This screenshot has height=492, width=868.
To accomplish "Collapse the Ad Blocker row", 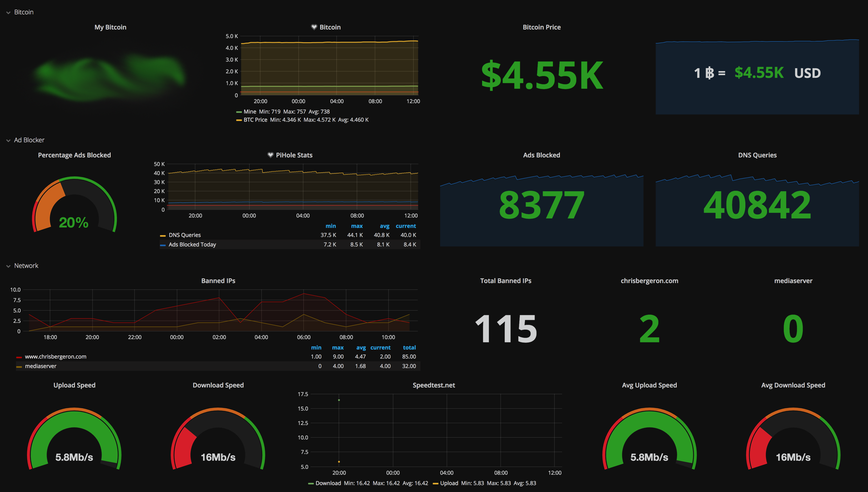I will [x=29, y=140].
